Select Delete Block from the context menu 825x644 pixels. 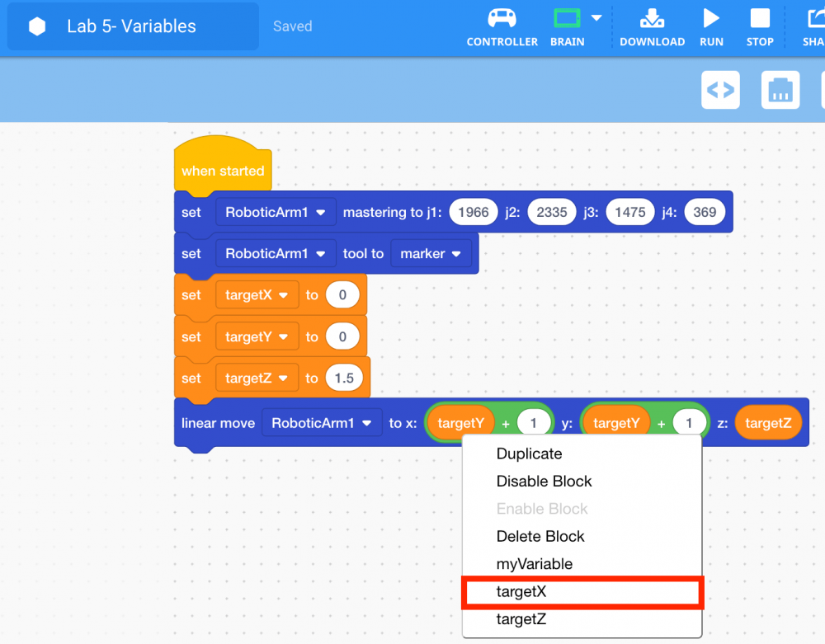tap(540, 536)
